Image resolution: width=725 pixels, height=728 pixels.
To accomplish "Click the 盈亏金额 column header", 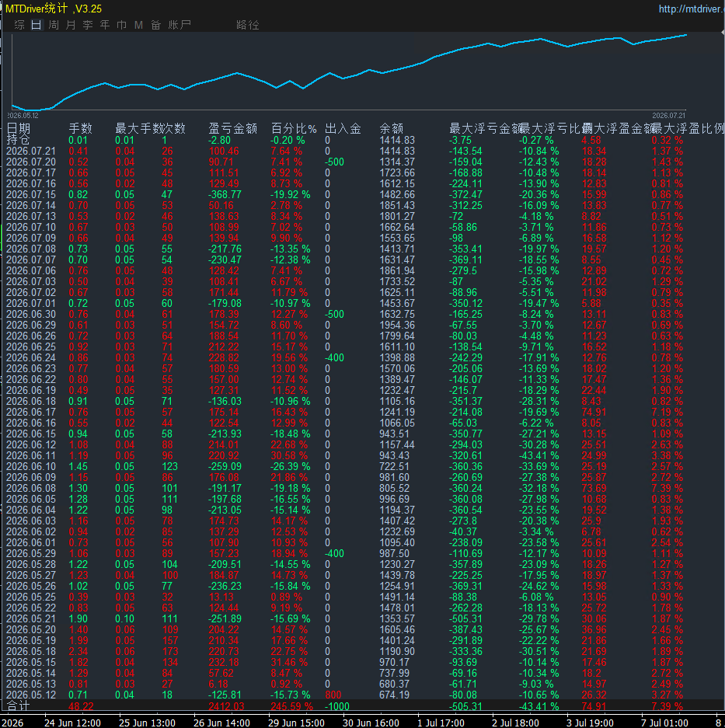I will tap(232, 129).
